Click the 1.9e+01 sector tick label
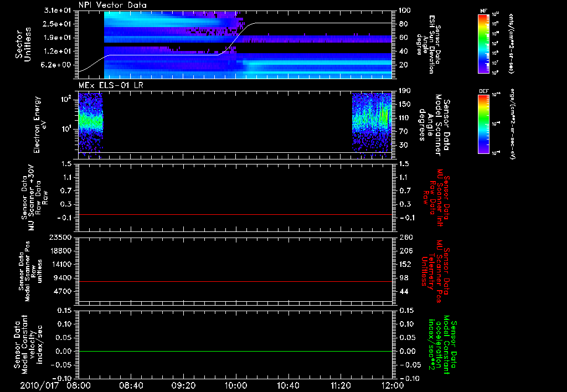The image size is (567, 392). (58, 38)
